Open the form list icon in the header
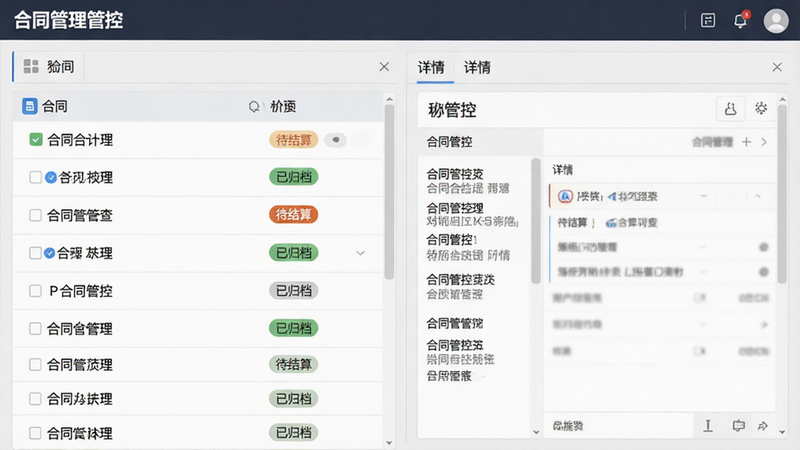This screenshot has width=800, height=450. 708,20
